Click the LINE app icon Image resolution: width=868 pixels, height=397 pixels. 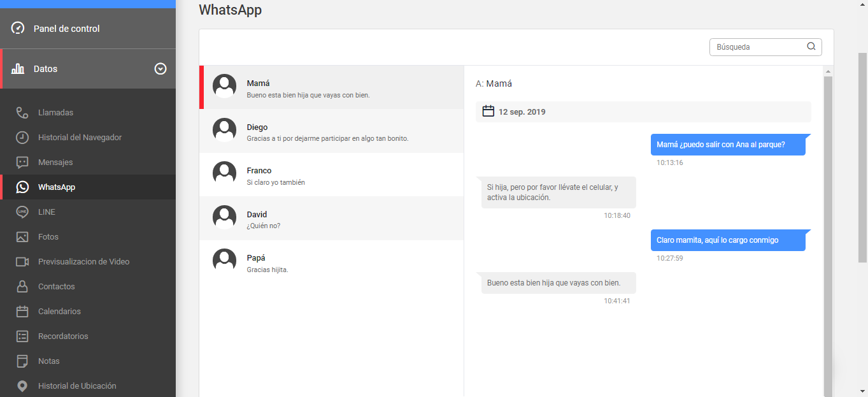(22, 212)
